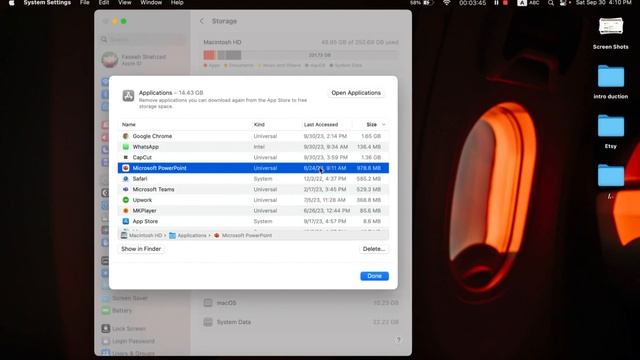The height and width of the screenshot is (360, 640).
Task: Click Macintosh HD in path bar
Action: 142,236
